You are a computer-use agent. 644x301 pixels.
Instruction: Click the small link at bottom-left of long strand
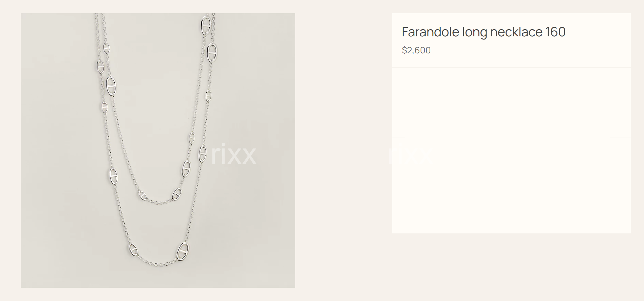(133, 250)
